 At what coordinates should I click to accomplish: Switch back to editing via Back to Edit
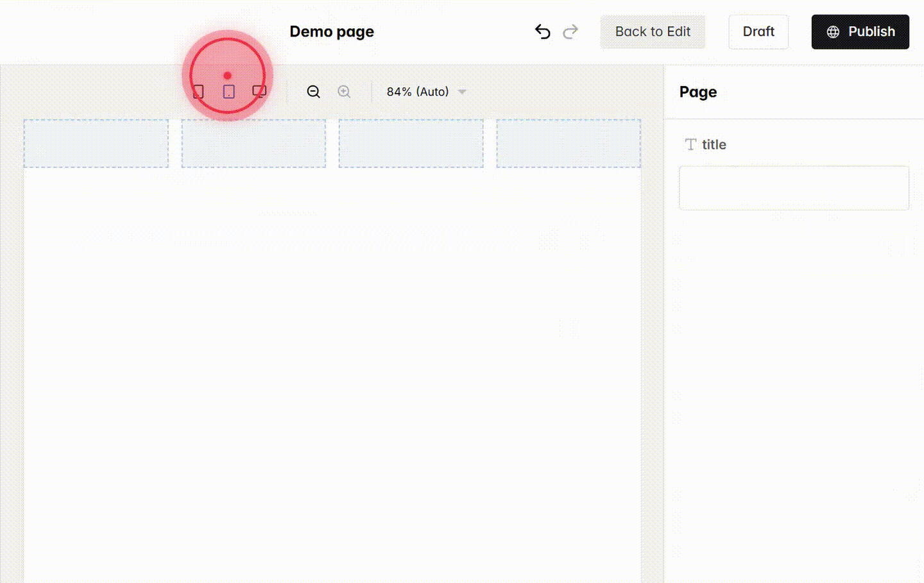(x=653, y=31)
